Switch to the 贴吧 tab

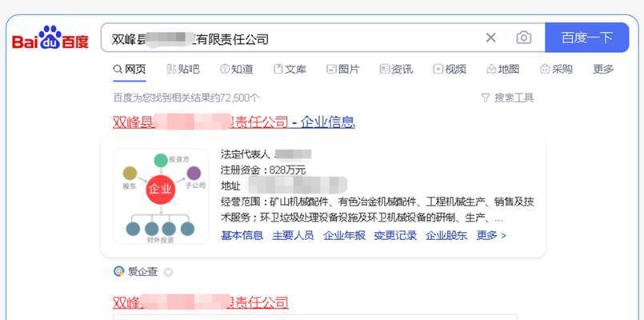click(x=183, y=69)
